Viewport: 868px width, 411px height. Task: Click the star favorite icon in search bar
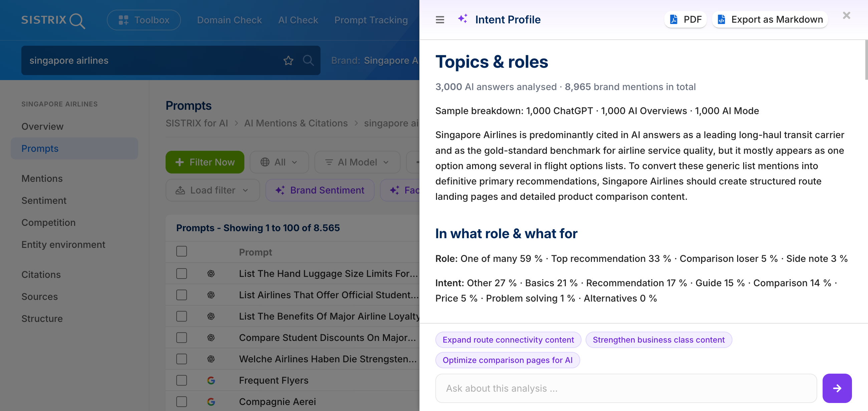click(x=288, y=61)
